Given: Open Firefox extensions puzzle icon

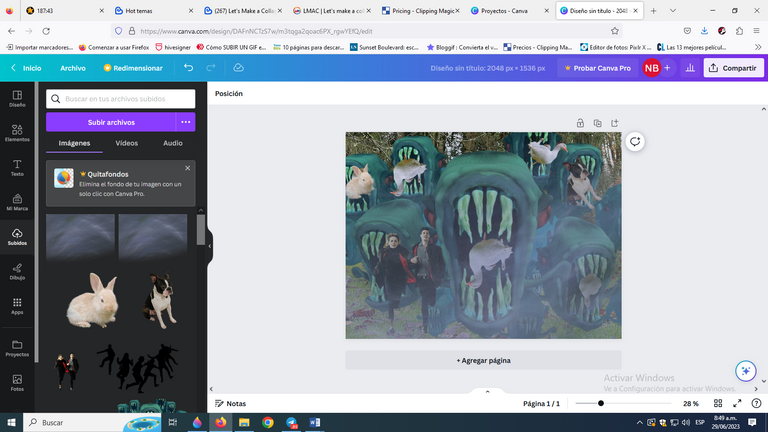Looking at the screenshot, I should [x=740, y=31].
